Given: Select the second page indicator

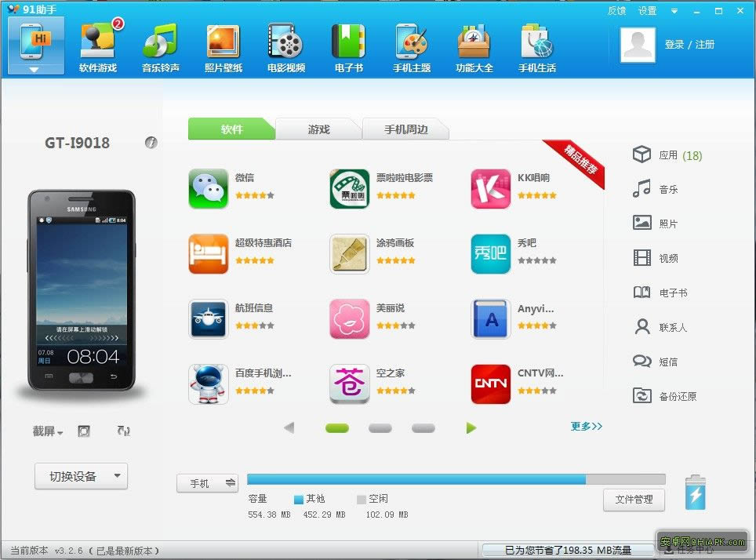Looking at the screenshot, I should [380, 427].
